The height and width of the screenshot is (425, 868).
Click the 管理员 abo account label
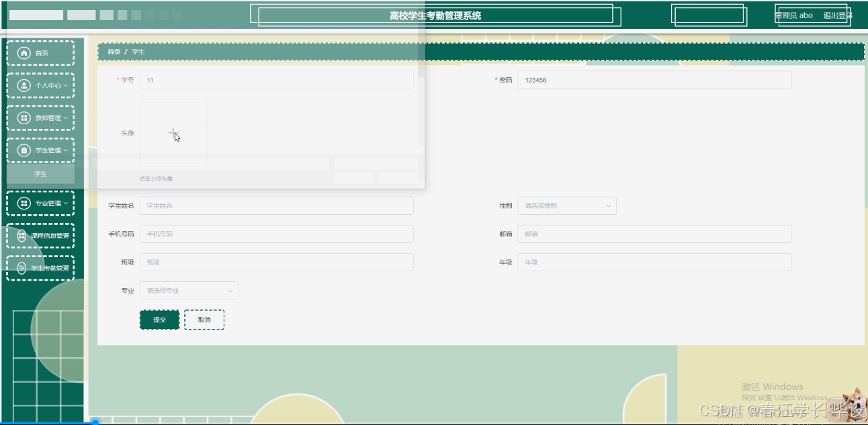793,15
